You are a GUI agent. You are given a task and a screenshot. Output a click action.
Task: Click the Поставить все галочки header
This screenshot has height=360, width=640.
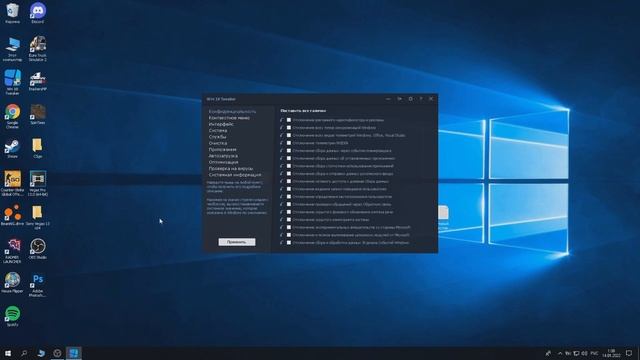click(303, 111)
